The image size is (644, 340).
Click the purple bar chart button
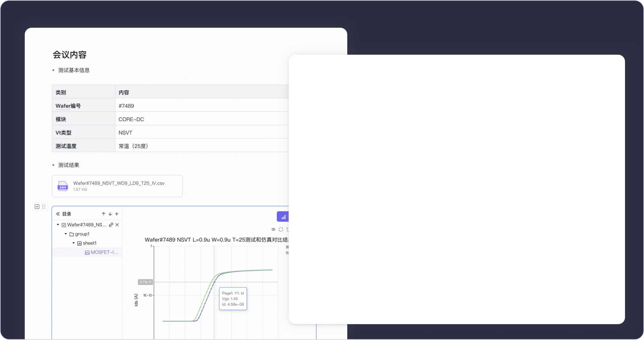283,216
